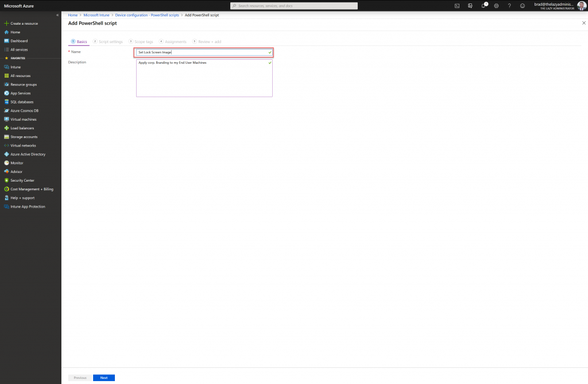Select the Assignments tab

click(172, 41)
